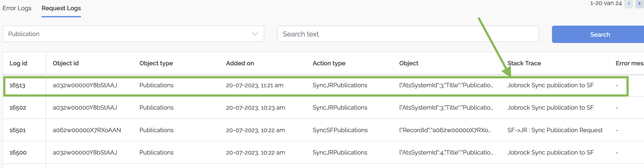Click the Stack Trace column header
This screenshot has width=644, height=168.
coord(524,63)
